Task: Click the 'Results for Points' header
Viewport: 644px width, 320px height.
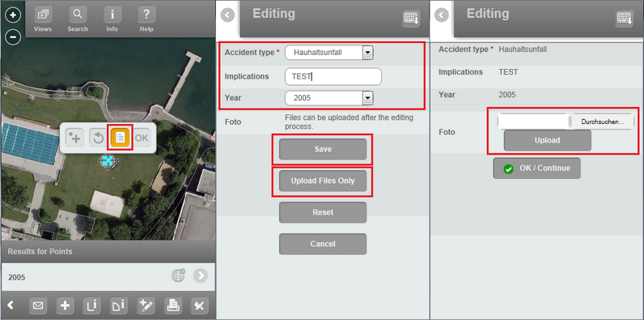Action: [40, 251]
